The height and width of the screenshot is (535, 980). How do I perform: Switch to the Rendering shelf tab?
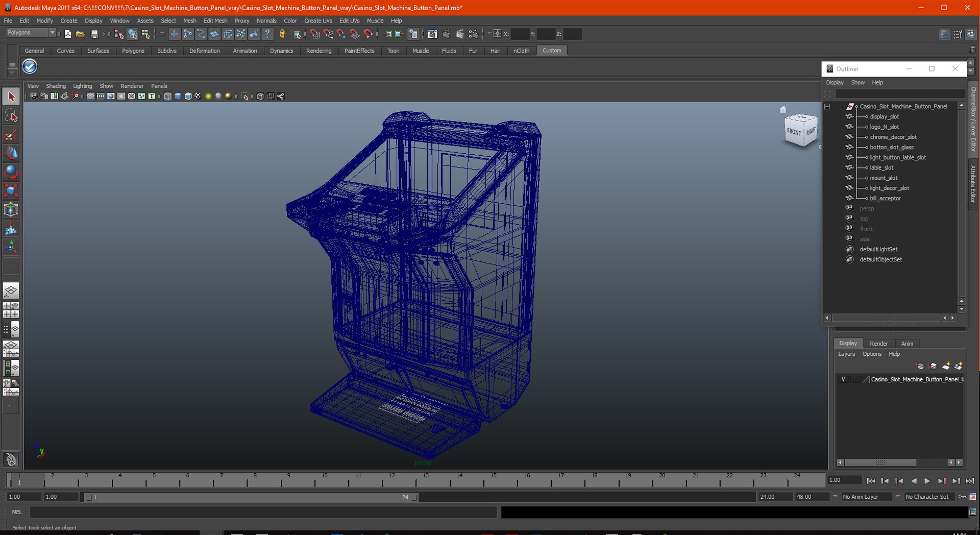click(x=318, y=51)
